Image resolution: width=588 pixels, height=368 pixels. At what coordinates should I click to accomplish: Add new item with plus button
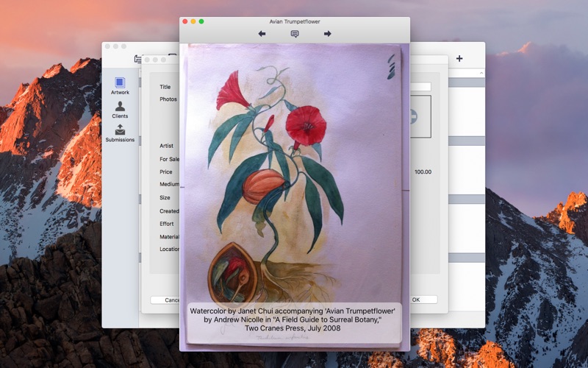point(459,59)
